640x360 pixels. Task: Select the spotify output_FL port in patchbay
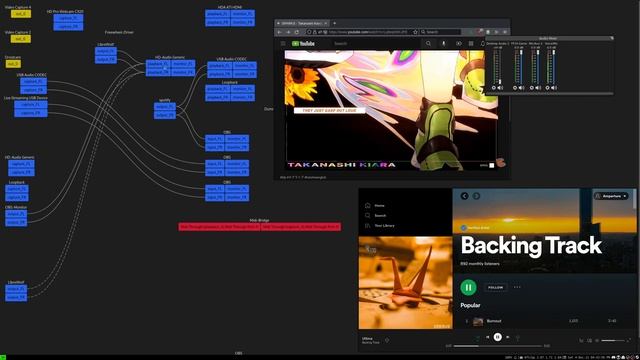click(x=165, y=107)
